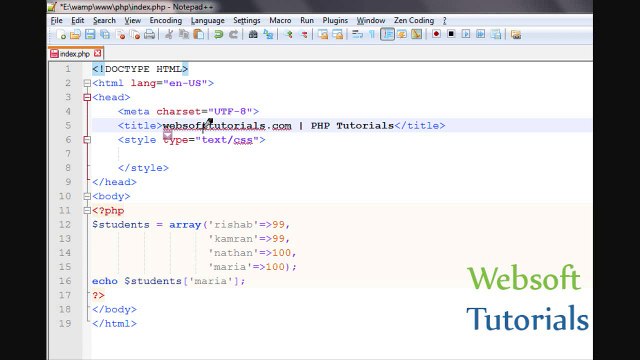The height and width of the screenshot is (360, 640).
Task: Click the Zoom Out toolbar icon
Action: 304,35
